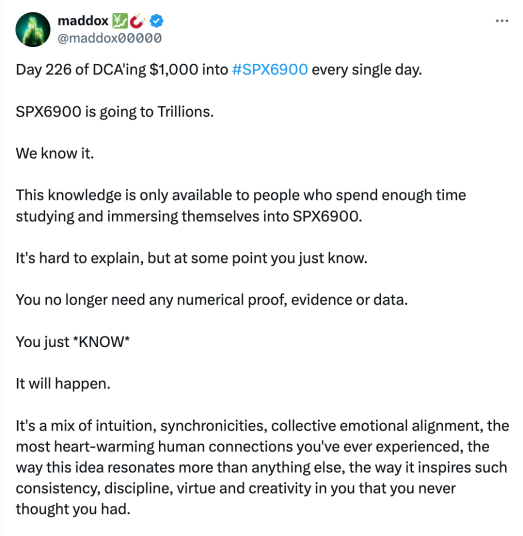Image resolution: width=523 pixels, height=536 pixels.
Task: Click the 'This knowledge is only available' paragraph
Action: pos(241,206)
